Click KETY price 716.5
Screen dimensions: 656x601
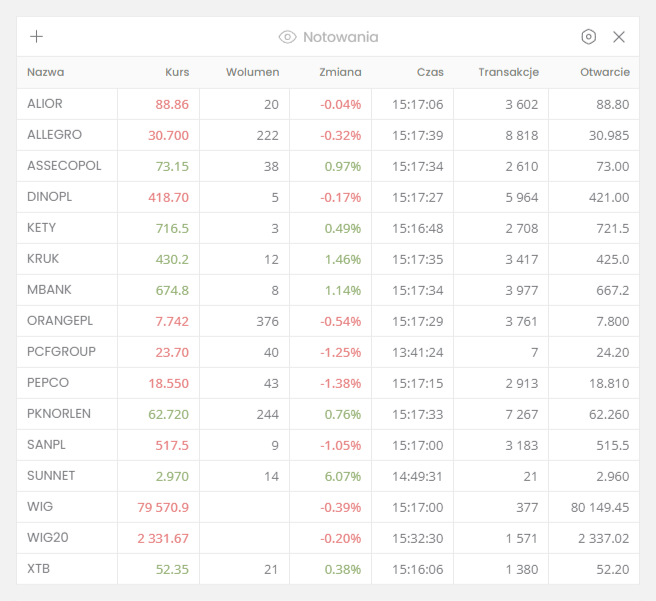pos(172,228)
